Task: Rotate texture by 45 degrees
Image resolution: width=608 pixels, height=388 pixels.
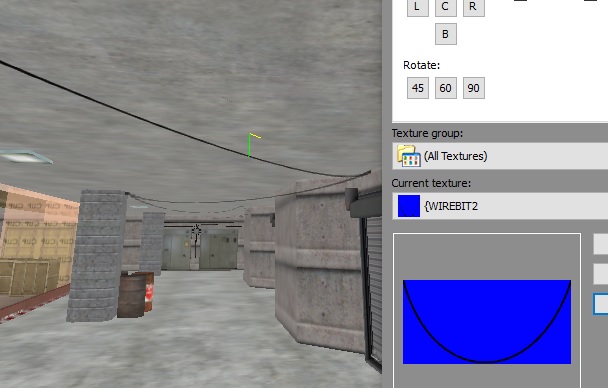Action: [x=418, y=88]
